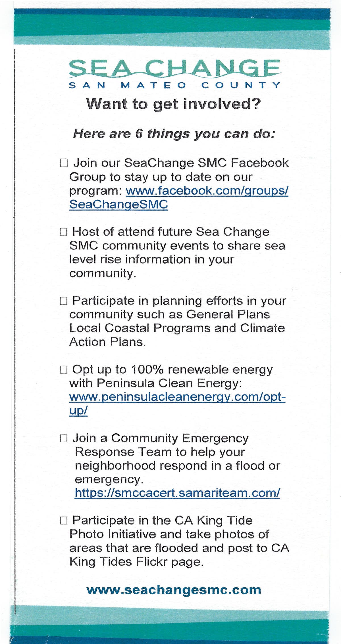This screenshot has height=644, width=341.
Task: Tick the Opt up to 100% renewable checkbox
Action: point(63,370)
